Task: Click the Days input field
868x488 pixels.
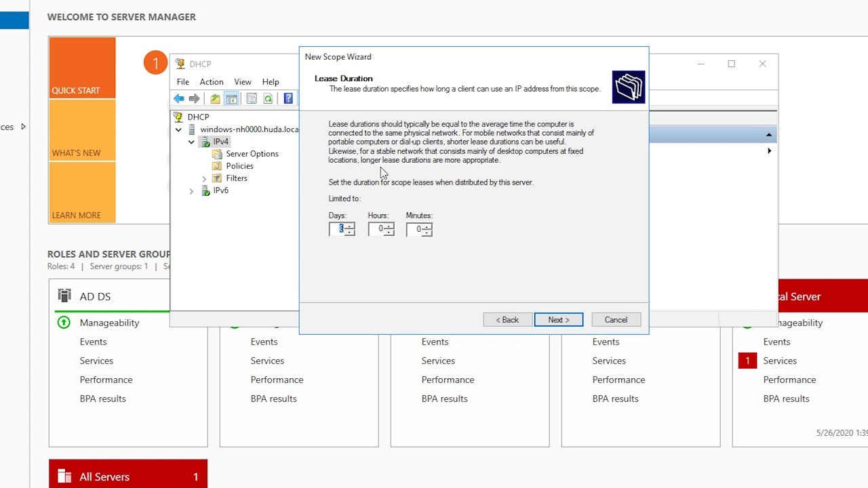Action: [337, 229]
